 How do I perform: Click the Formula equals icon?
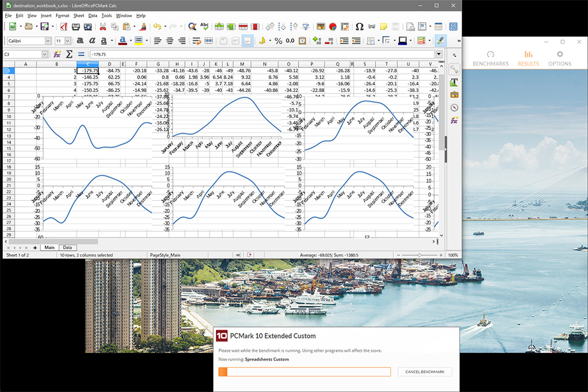[x=81, y=55]
